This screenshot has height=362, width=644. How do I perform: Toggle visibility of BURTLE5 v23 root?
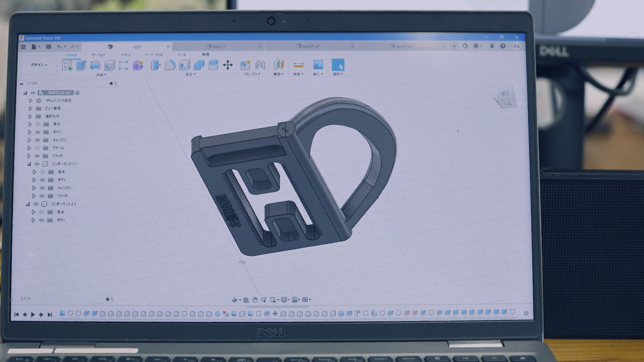(33, 93)
